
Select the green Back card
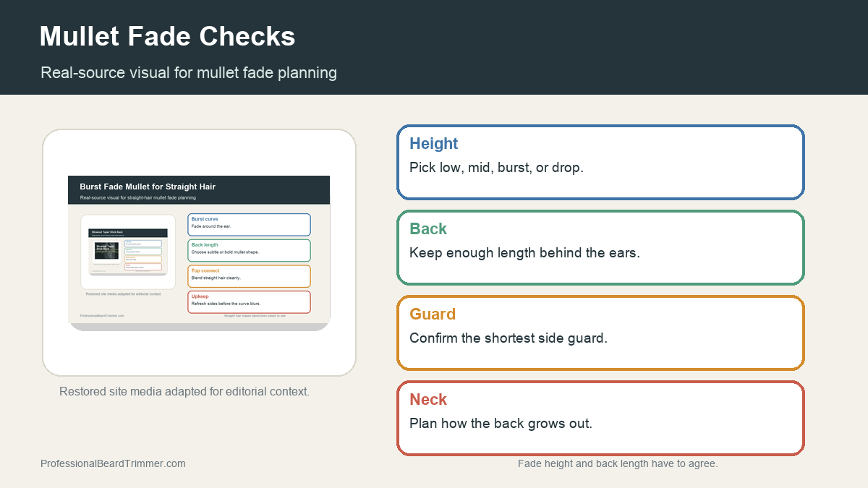tap(600, 247)
